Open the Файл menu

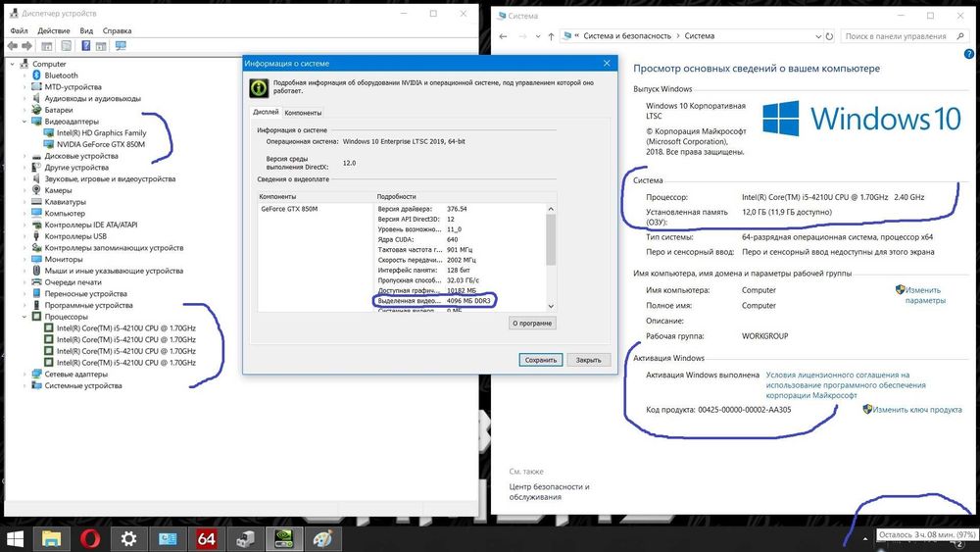coord(19,30)
